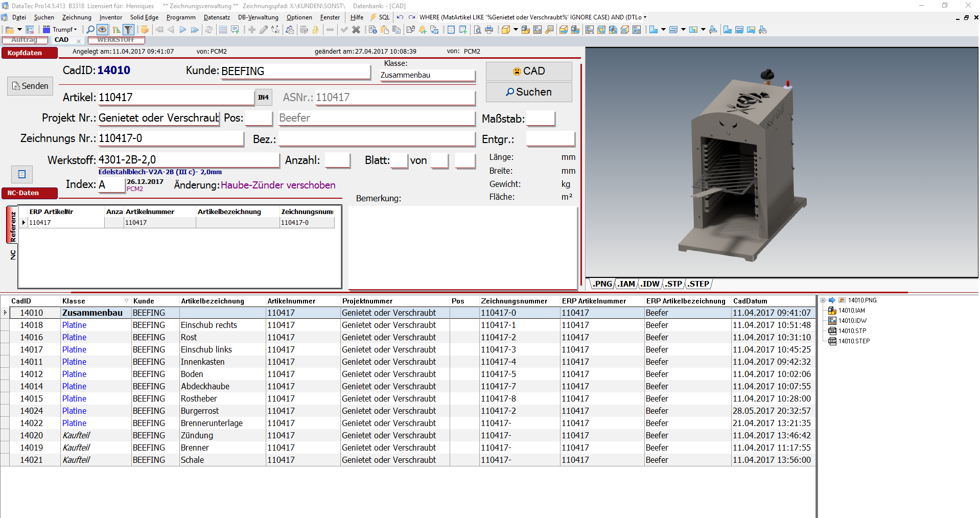Click the blue Trumpf machine icon
The width and height of the screenshot is (980, 518).
pyautogui.click(x=46, y=30)
